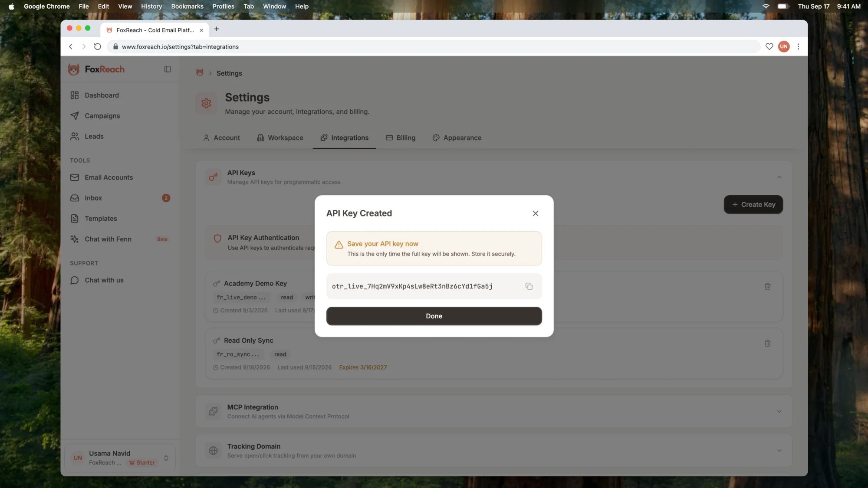
Task: Open the Inbox
Action: tap(120, 198)
